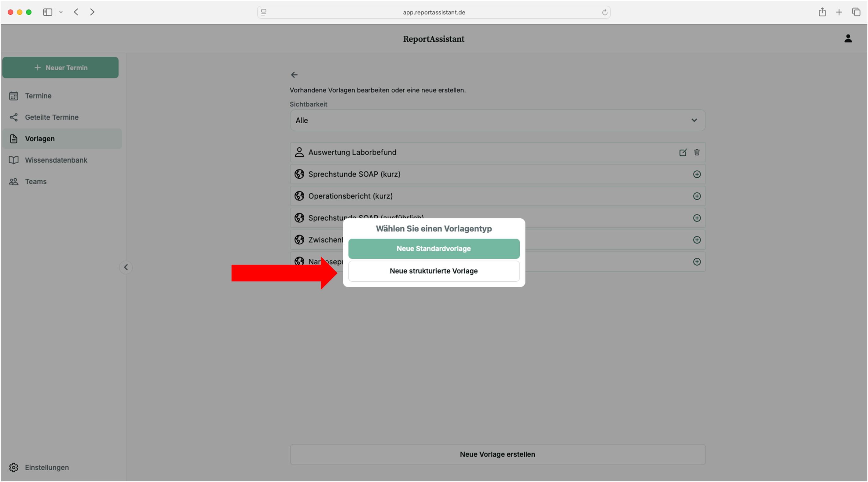868x482 pixels.
Task: Click the Neue Vorlage erstellen button
Action: point(497,454)
